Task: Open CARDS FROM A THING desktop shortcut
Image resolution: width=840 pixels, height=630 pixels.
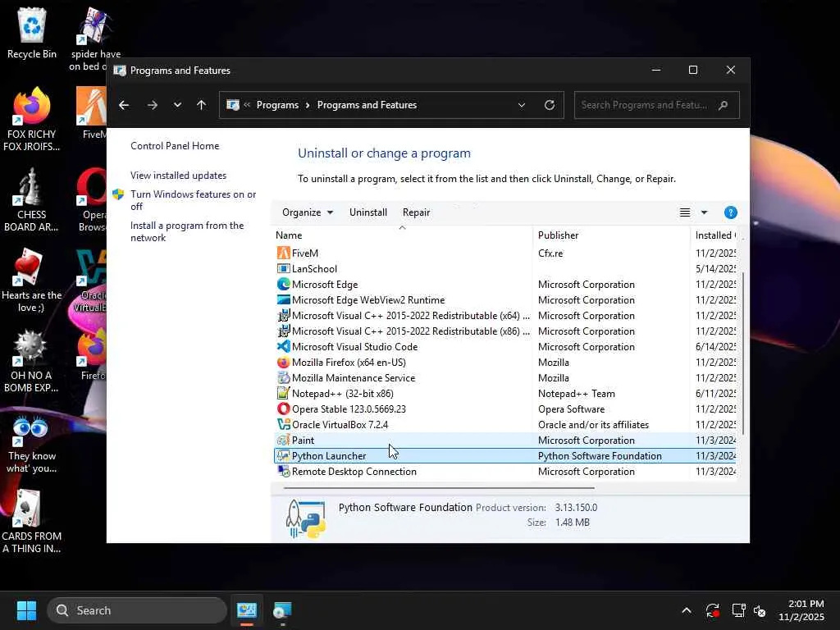Action: click(32, 522)
